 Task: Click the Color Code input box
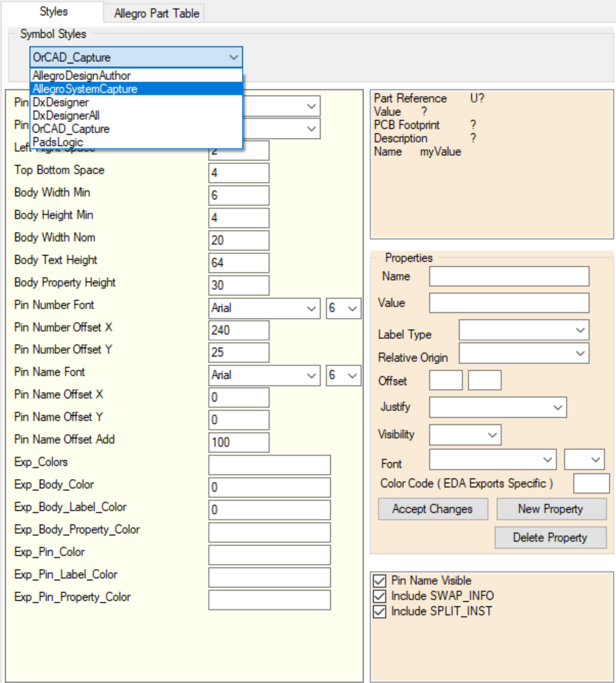coord(591,483)
